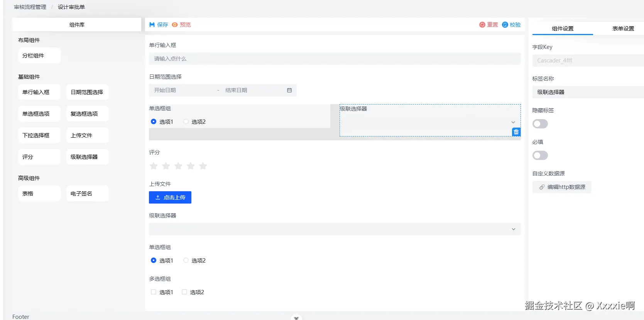Select 选项1 radio in the lower 单选框组

(154, 260)
